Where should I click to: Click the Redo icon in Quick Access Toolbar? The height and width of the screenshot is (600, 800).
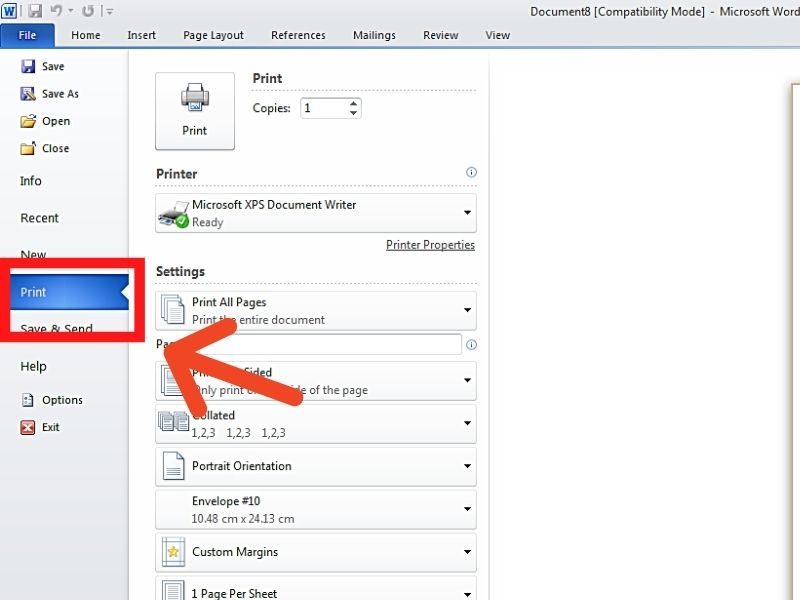[88, 11]
